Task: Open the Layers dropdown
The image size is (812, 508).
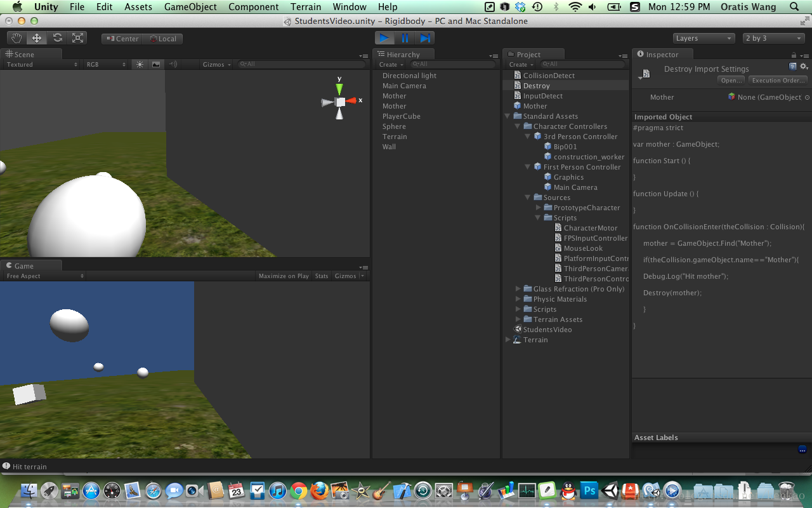Action: 704,38
